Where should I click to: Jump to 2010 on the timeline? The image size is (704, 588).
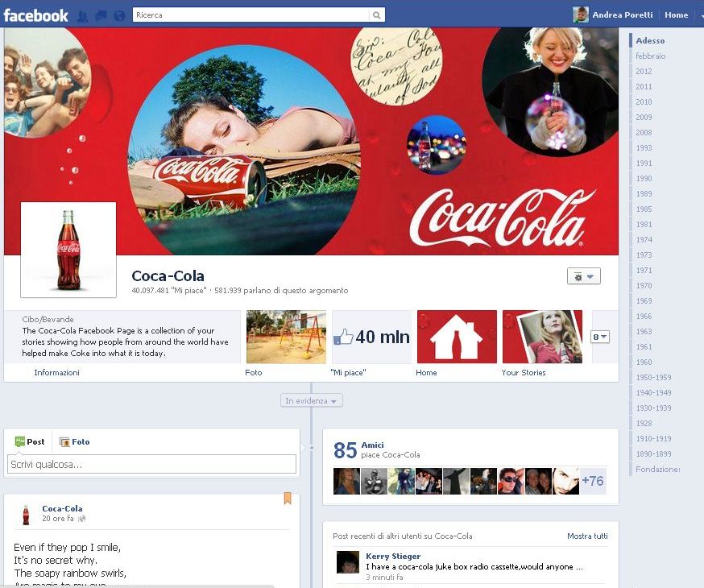pos(644,101)
